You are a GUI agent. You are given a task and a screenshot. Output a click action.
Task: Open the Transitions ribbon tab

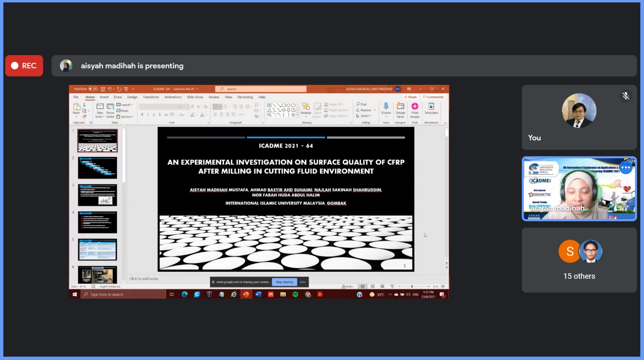pos(151,97)
